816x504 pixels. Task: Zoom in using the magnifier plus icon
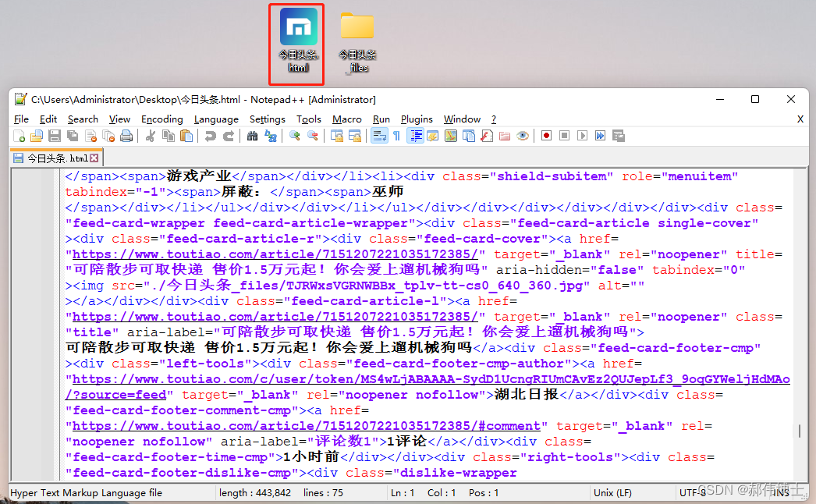pos(295,137)
